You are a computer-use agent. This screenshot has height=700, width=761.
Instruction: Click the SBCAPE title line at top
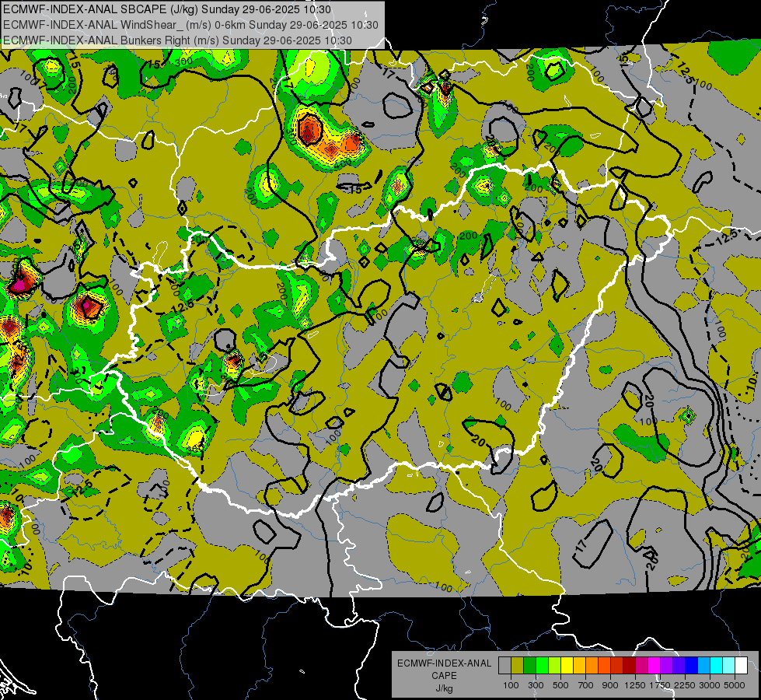(167, 9)
